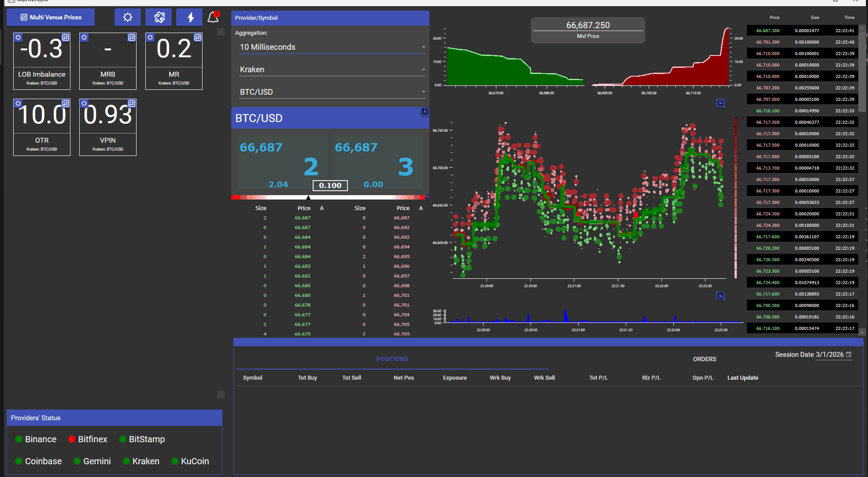Toggle the Binance provider status dot

tap(18, 439)
